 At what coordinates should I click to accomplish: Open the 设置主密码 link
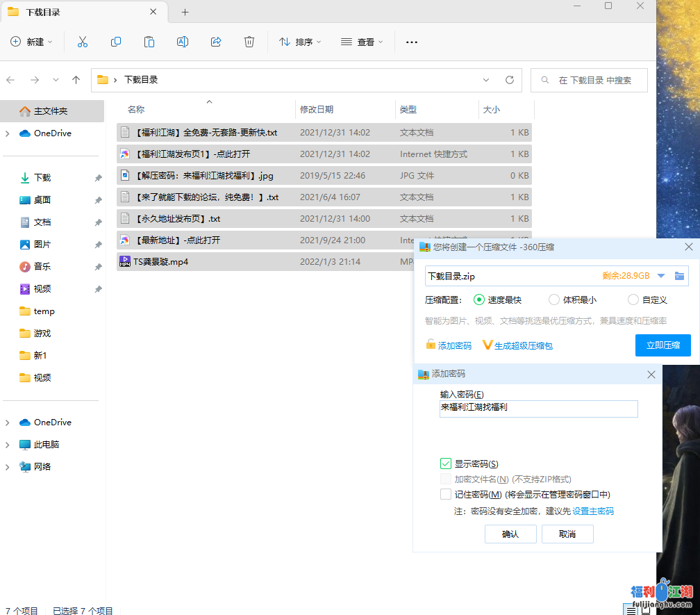pyautogui.click(x=592, y=511)
